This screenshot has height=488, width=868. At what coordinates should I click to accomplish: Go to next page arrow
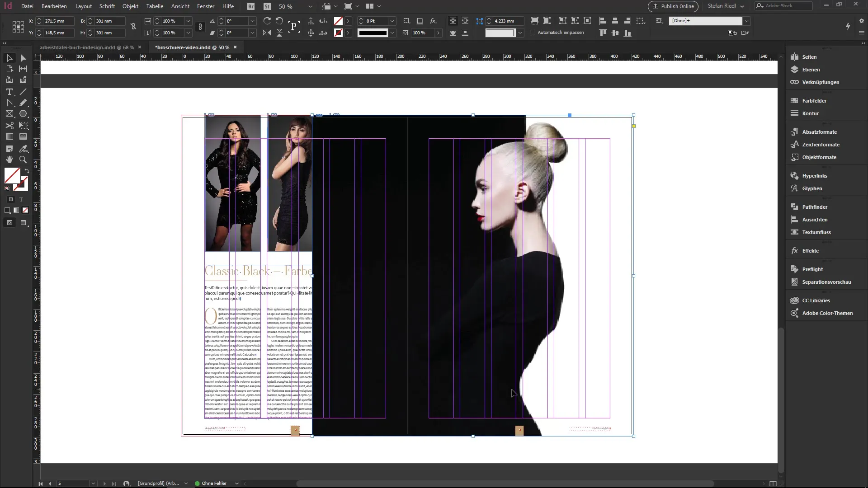[x=104, y=483]
